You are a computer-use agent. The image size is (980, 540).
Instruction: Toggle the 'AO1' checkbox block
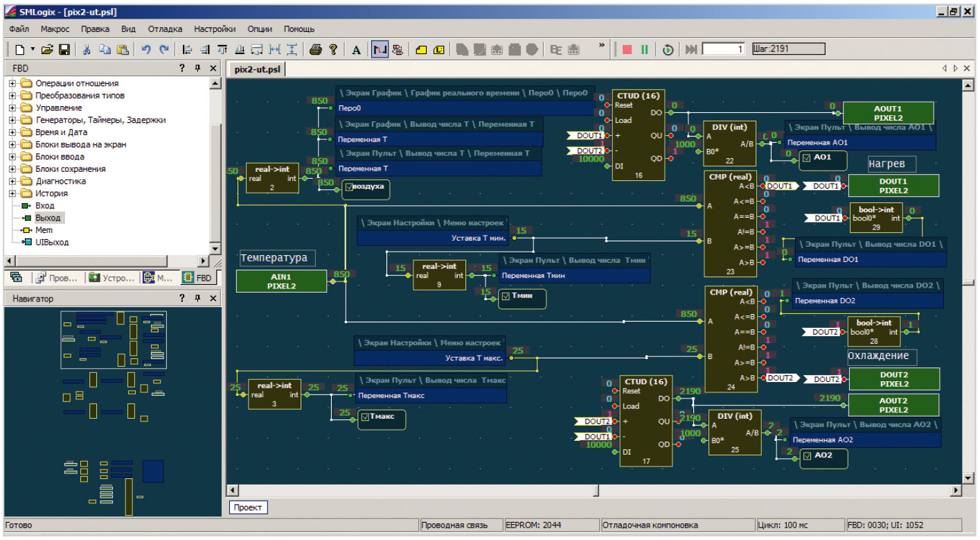click(x=805, y=157)
